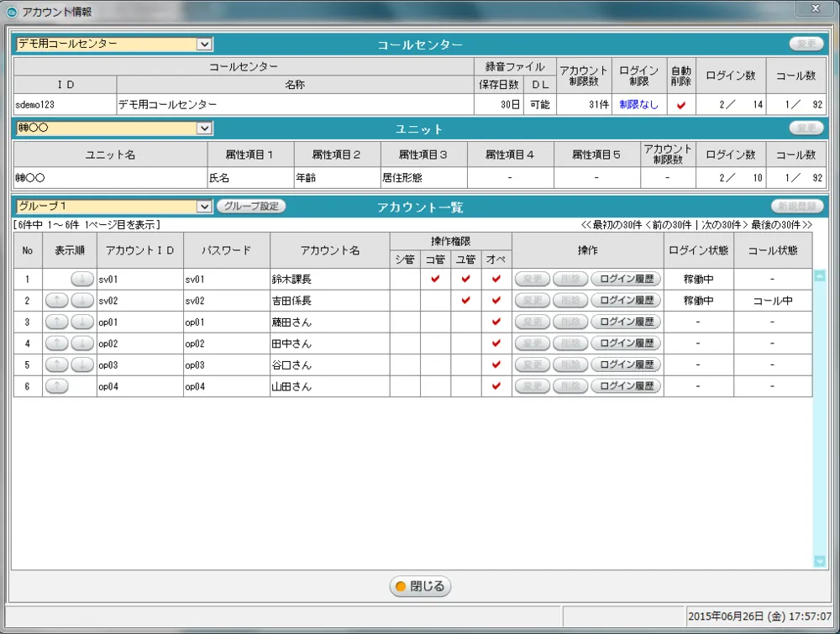Viewport: 840px width, 634px height.
Task: Close the アカウント情報 window
Action: point(816,8)
